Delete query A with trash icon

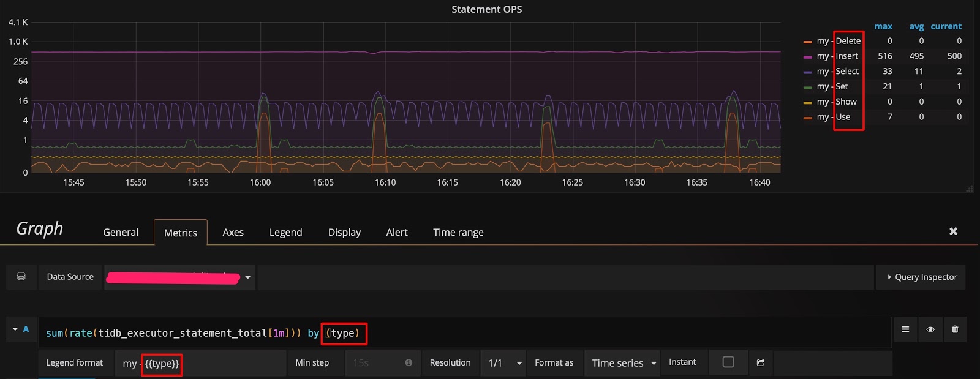point(955,329)
